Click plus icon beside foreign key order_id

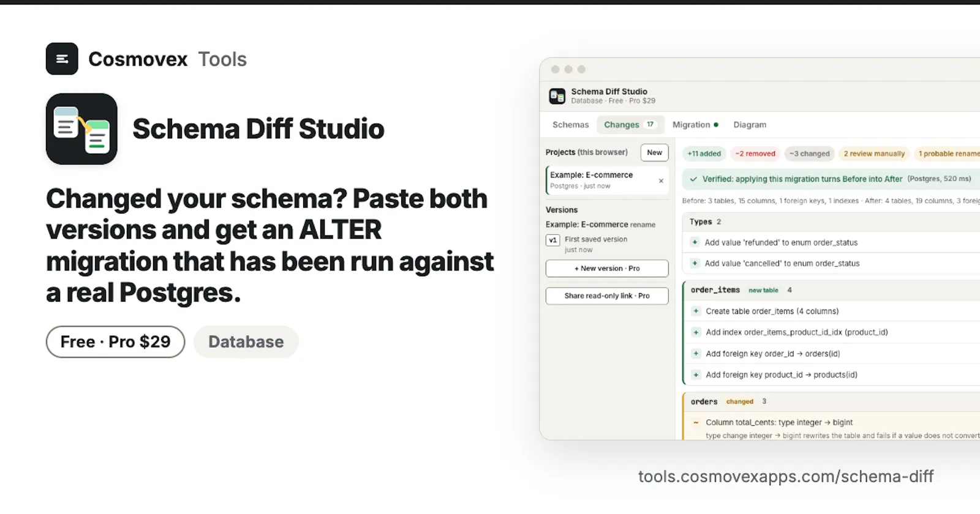(696, 354)
